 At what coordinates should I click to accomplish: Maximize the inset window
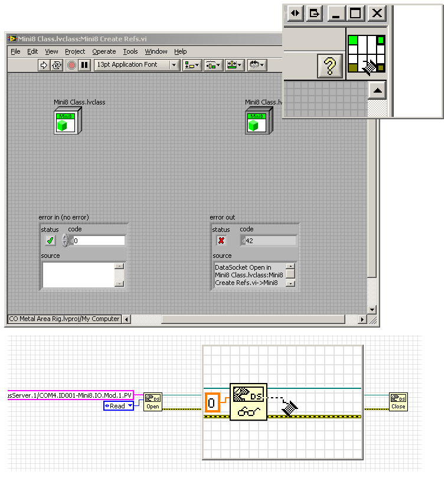tap(355, 13)
